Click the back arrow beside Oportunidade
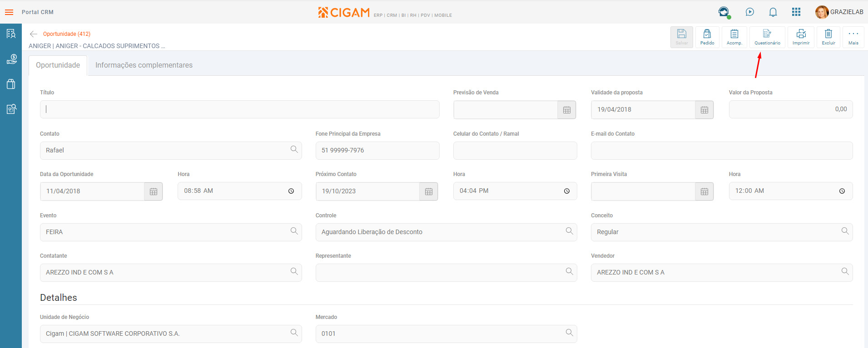868x348 pixels. click(33, 34)
